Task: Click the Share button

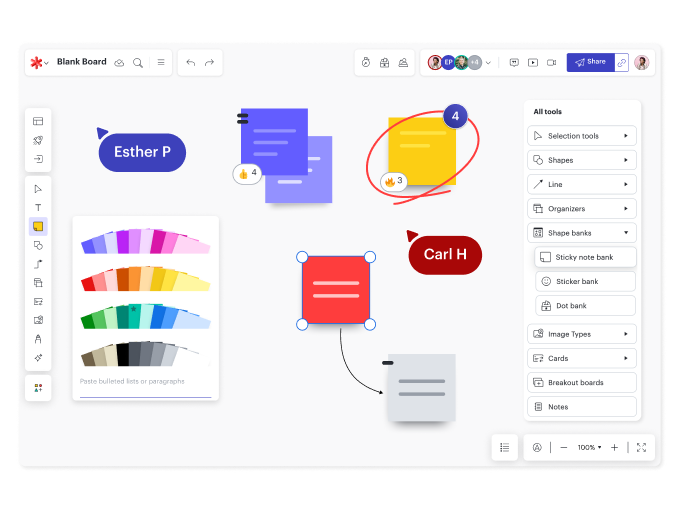Action: 589,62
